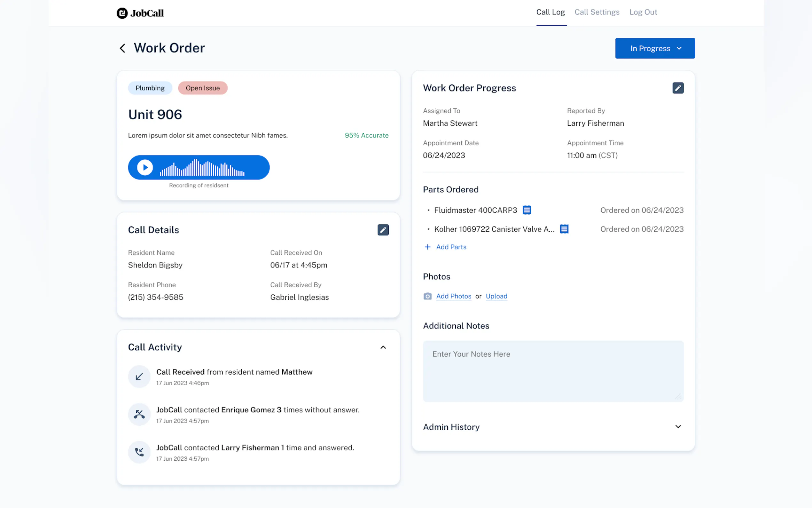Focus the Additional Notes text area
This screenshot has height=508, width=812.
coord(553,371)
